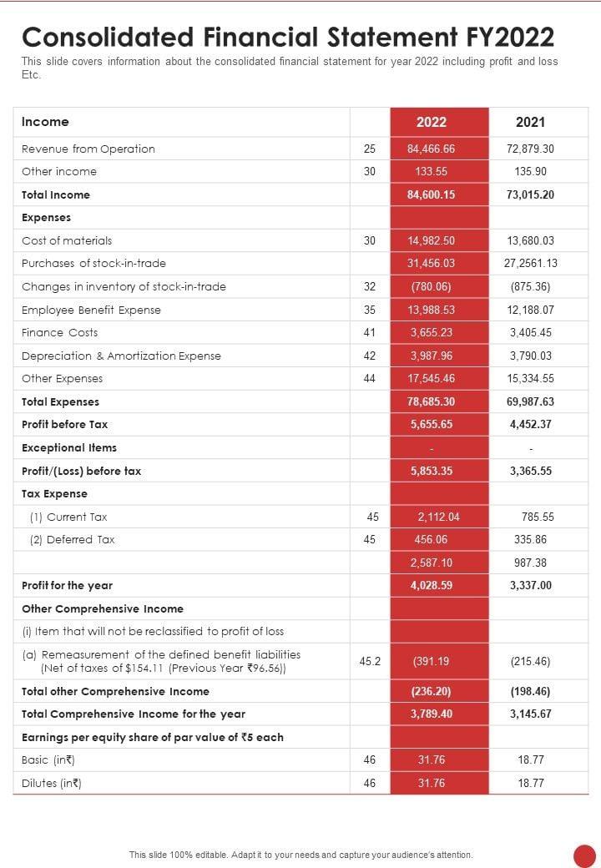Click Revenue from Operation value 84,466.66

432,149
